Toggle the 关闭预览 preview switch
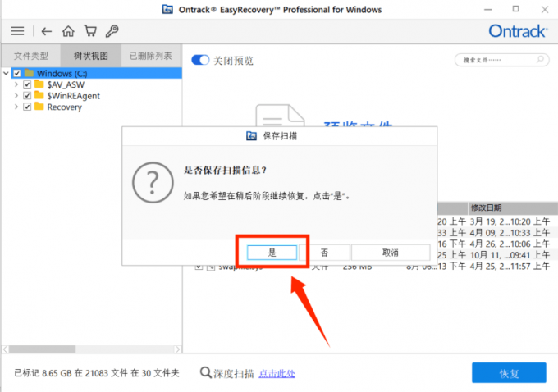Screen dimensions: 558x392 (200, 60)
